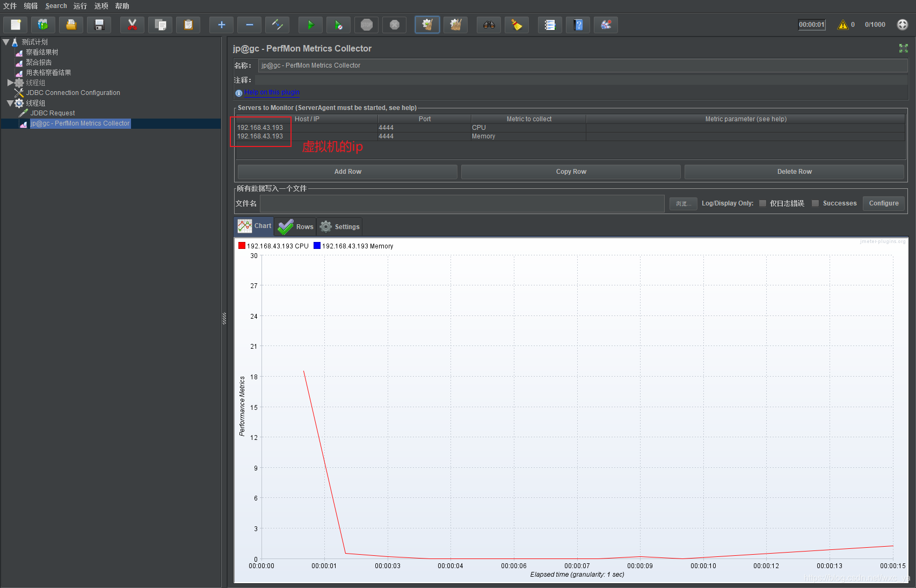Collapse the 测试计划 tree root
Screen dimensions: 916x588
click(6, 42)
